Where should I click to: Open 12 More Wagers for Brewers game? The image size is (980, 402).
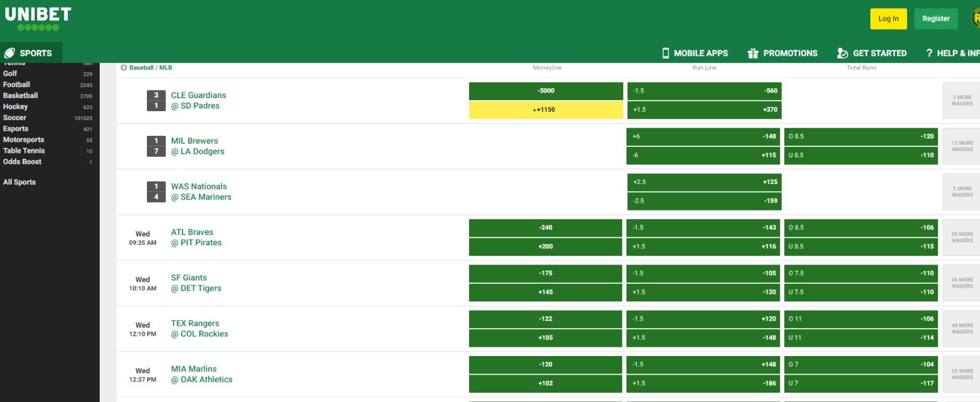click(x=962, y=146)
